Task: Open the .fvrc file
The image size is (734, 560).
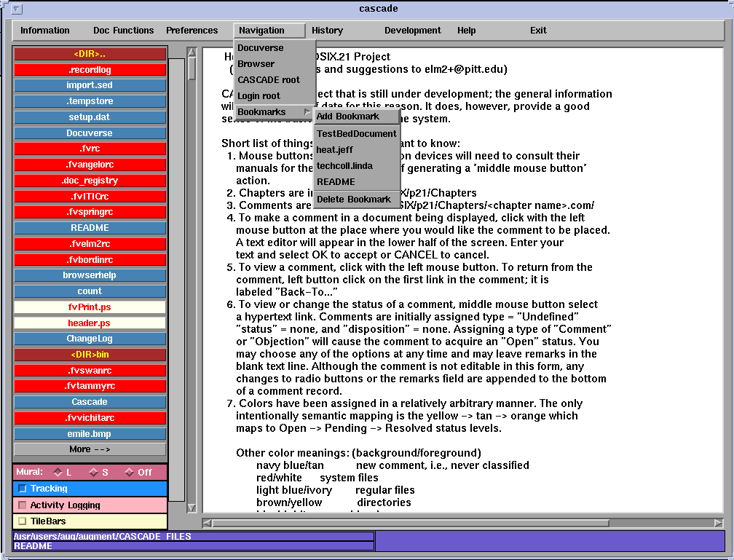Action: 90,149
